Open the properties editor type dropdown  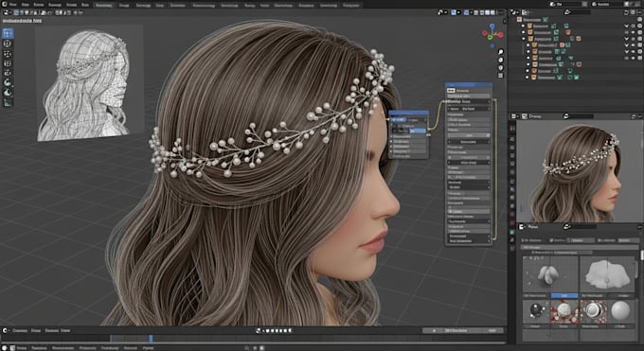point(514,116)
